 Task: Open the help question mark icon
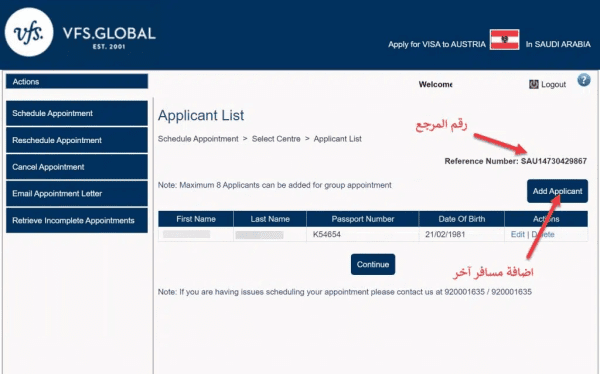tap(584, 80)
